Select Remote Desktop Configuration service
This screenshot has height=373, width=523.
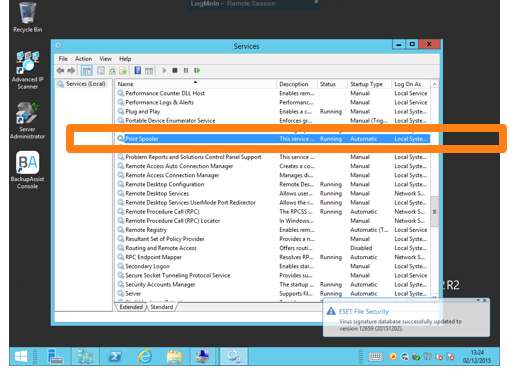(273, 184)
